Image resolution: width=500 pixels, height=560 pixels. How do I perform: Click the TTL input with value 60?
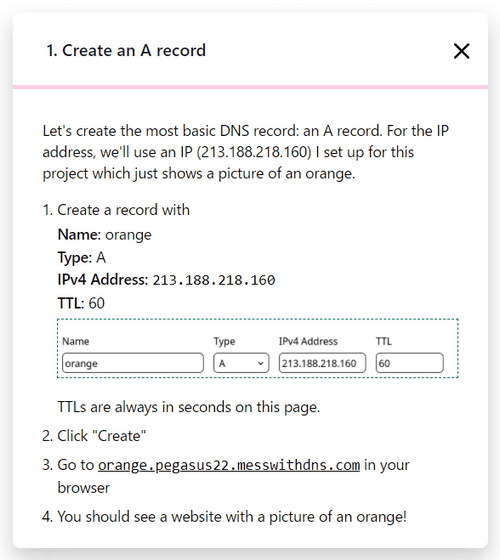point(410,363)
